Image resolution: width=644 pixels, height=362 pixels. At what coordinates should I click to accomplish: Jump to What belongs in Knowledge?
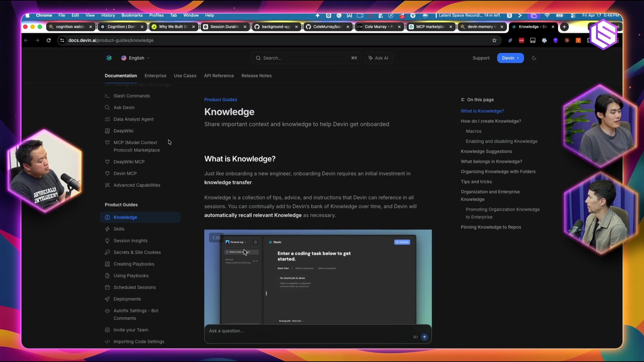click(491, 161)
